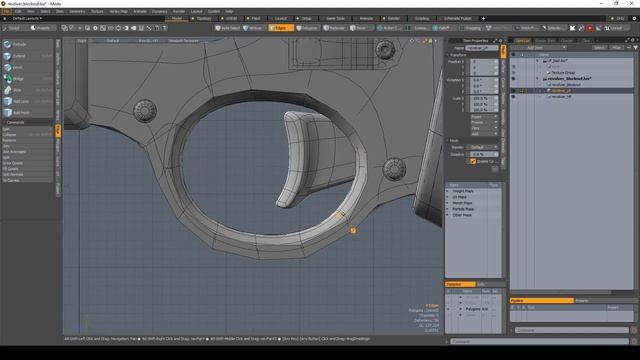This screenshot has width=640, height=360.
Task: Toggle visibility of selected revolver_LP item
Action: click(513, 91)
